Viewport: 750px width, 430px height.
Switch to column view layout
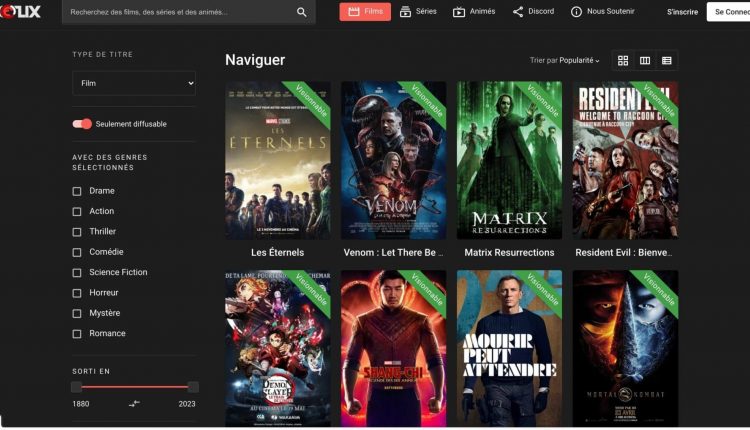click(x=645, y=60)
